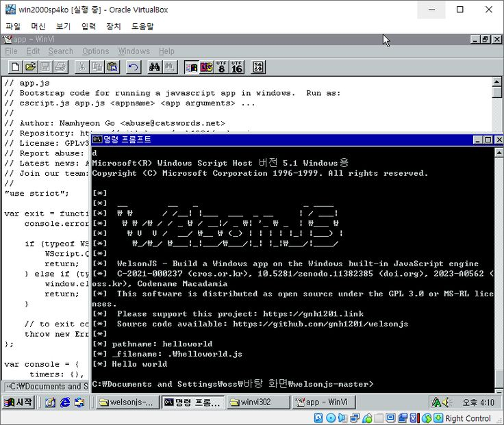This screenshot has height=425, width=504.
Task: Open the Windows menu in WinVi
Action: pos(134,51)
